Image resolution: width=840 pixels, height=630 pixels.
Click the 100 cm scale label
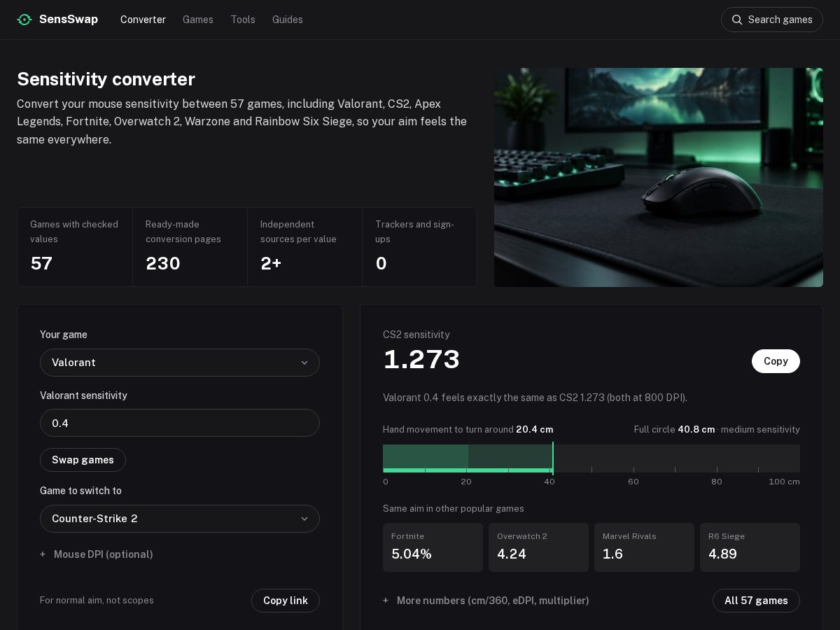coord(784,482)
